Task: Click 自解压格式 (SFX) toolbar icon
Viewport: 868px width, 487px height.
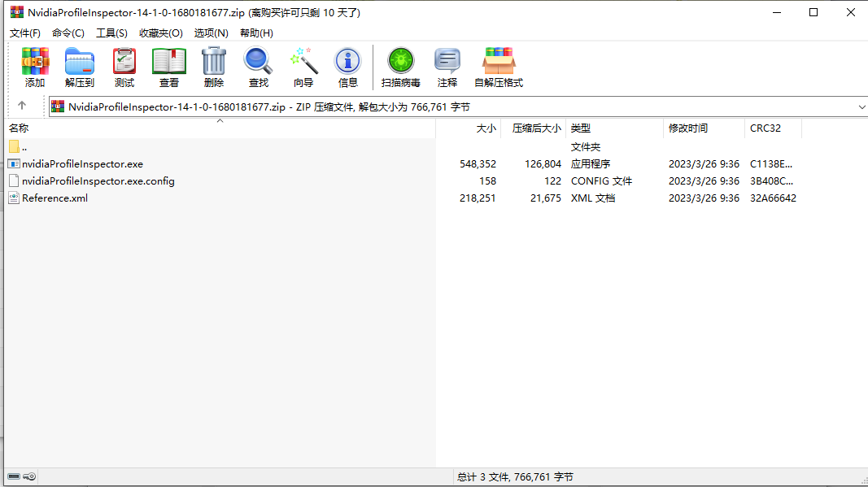Action: 499,61
